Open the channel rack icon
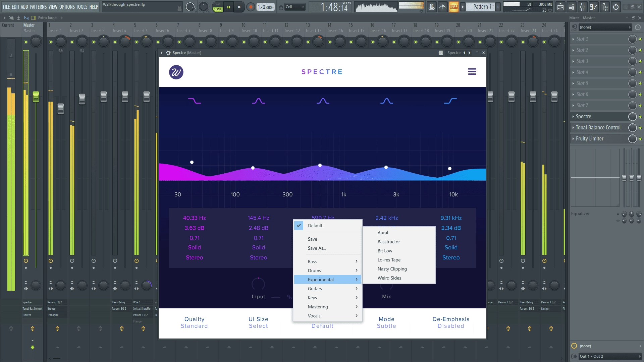Screen dimensions: 644x362 pos(572,7)
